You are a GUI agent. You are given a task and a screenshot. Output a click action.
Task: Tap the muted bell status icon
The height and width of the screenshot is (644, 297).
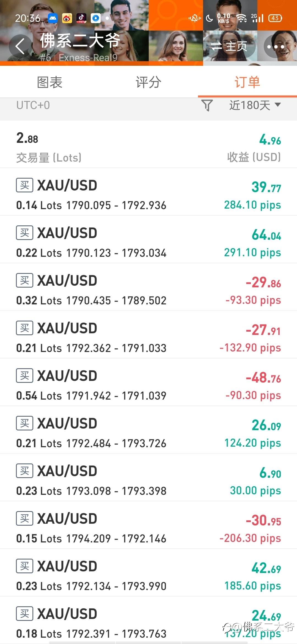pyautogui.click(x=194, y=18)
